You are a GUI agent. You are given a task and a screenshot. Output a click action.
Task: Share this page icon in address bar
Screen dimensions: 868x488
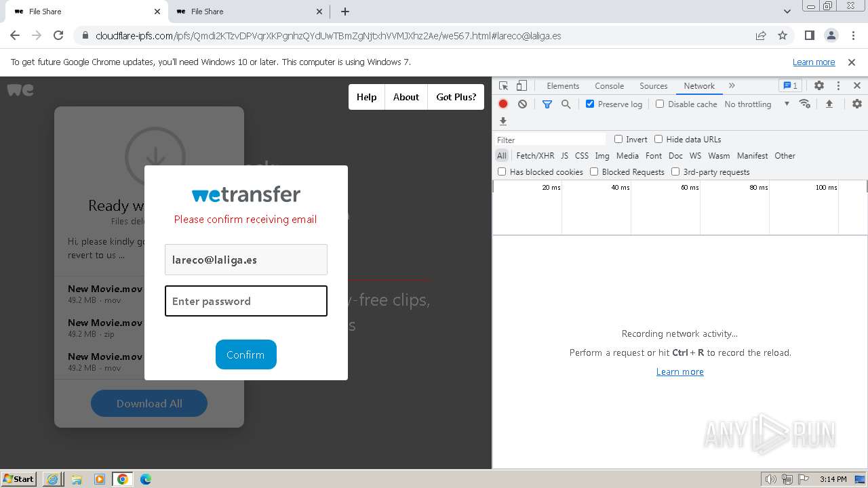click(761, 35)
